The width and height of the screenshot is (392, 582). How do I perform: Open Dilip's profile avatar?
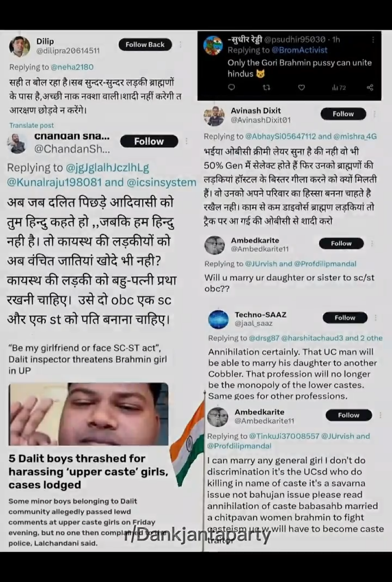19,47
